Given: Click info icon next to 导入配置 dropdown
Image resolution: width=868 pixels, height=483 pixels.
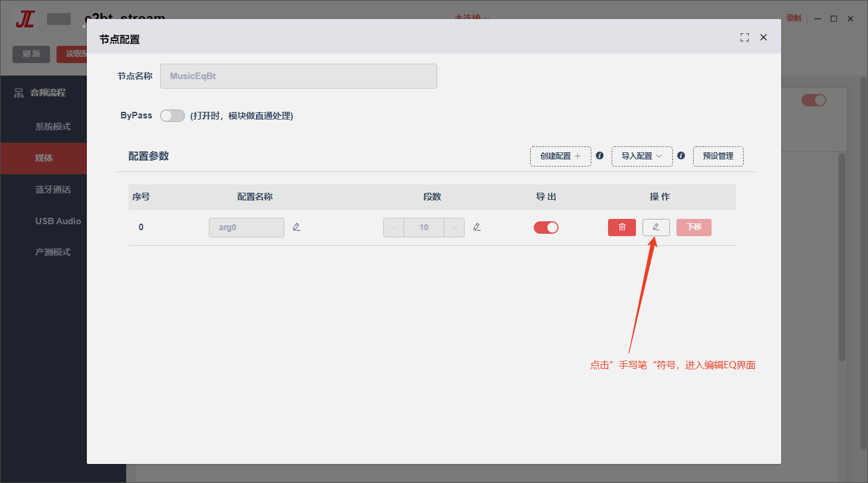Looking at the screenshot, I should (x=681, y=155).
